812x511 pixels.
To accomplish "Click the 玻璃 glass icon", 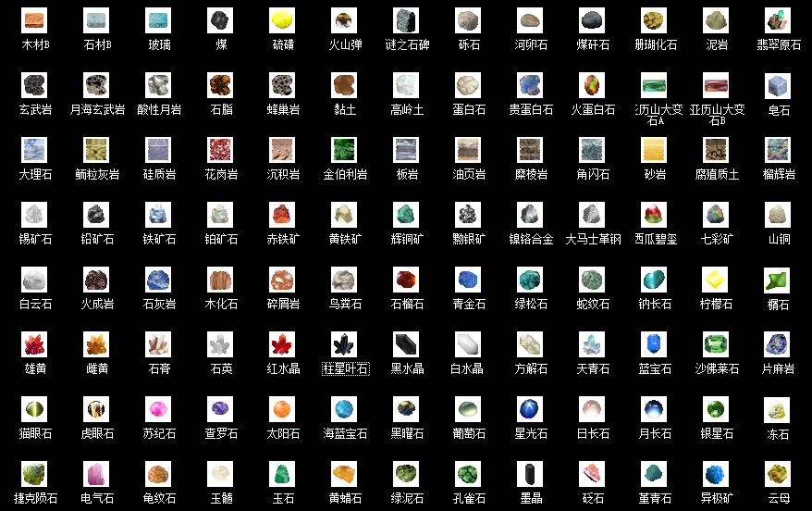I will (158, 20).
